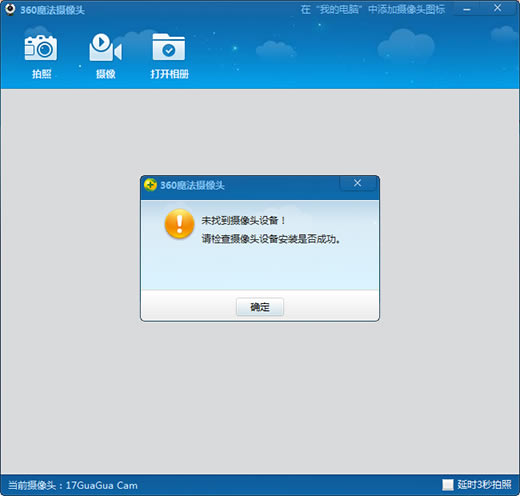This screenshot has height=496, width=520.
Task: Close the 360魔法摄像头 error dialog
Action: [358, 183]
